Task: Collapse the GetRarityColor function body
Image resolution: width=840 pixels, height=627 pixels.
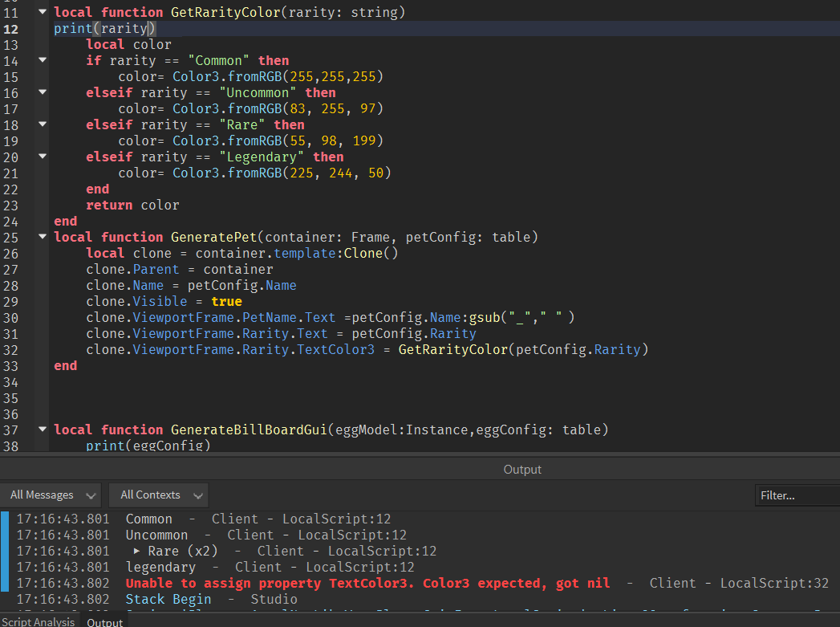Action: pyautogui.click(x=42, y=11)
